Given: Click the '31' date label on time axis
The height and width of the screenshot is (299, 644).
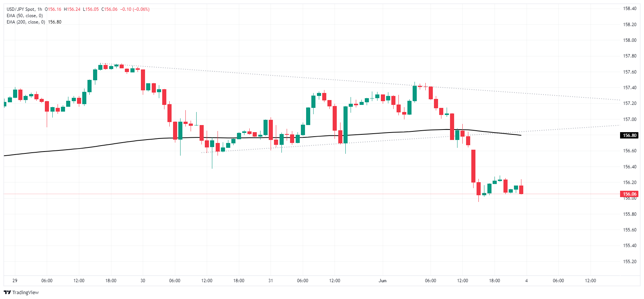Looking at the screenshot, I should click(x=271, y=281).
